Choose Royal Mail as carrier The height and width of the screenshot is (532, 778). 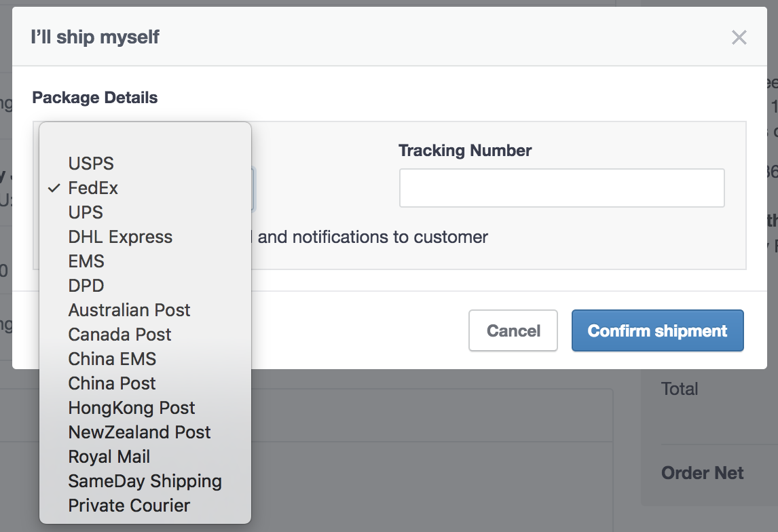109,457
